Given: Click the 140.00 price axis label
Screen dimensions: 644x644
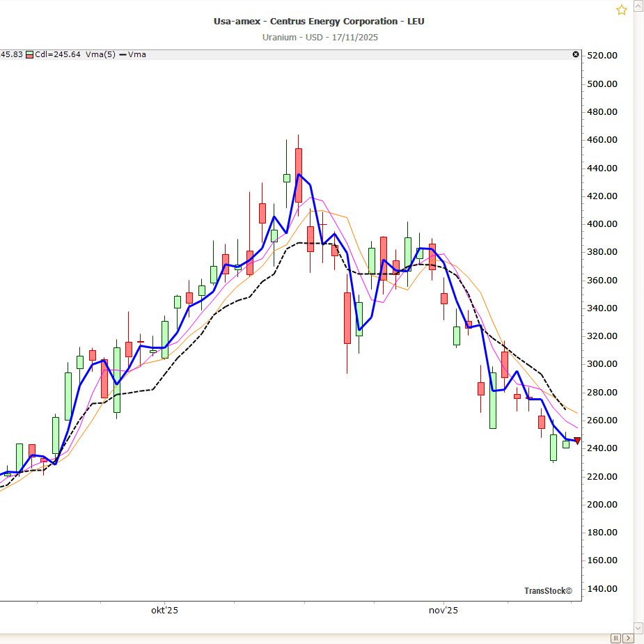Looking at the screenshot, I should click(x=602, y=588).
